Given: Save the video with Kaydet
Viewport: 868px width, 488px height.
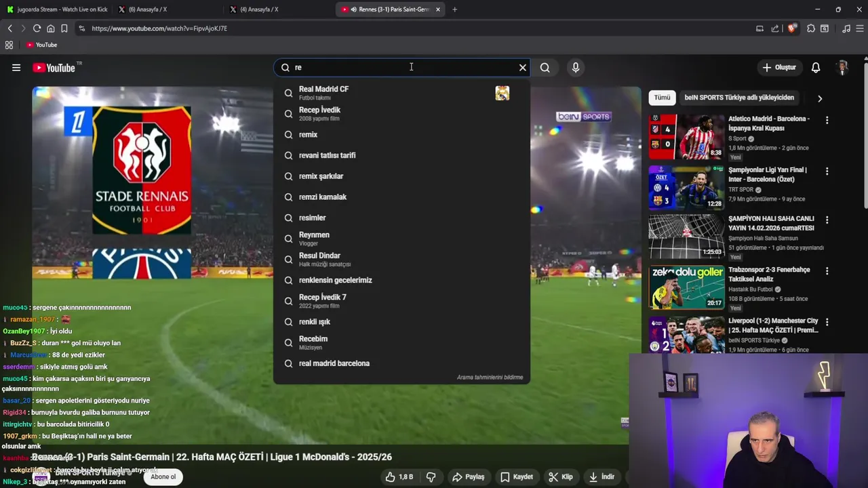Looking at the screenshot, I should pyautogui.click(x=516, y=477).
